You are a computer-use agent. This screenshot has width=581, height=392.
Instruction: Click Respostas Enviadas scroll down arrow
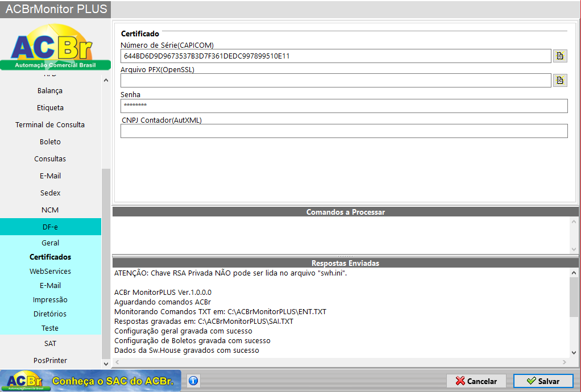574,353
